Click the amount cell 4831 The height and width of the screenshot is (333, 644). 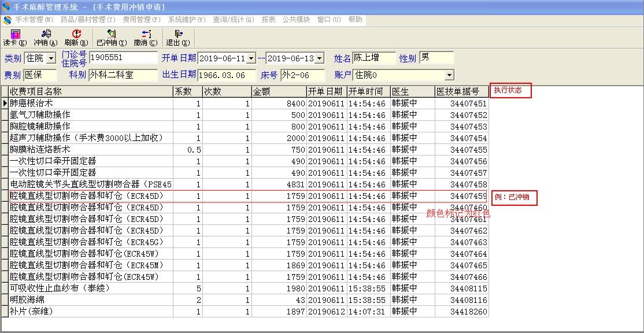point(279,184)
